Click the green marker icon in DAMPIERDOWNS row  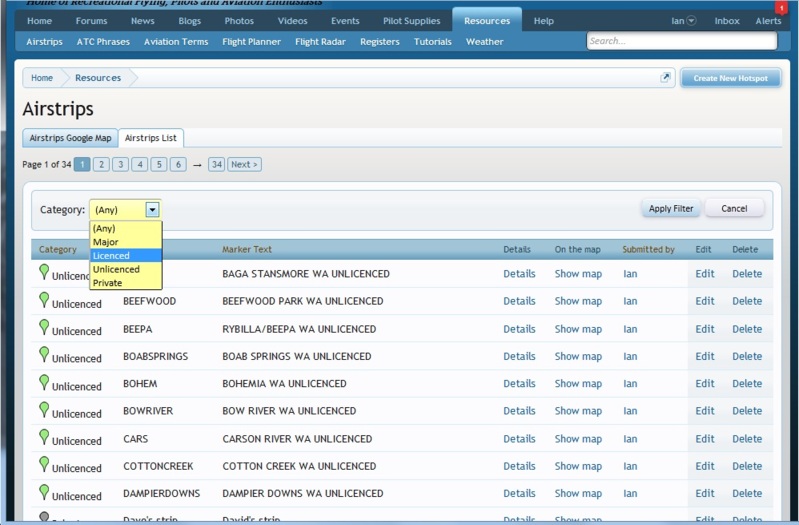44,492
